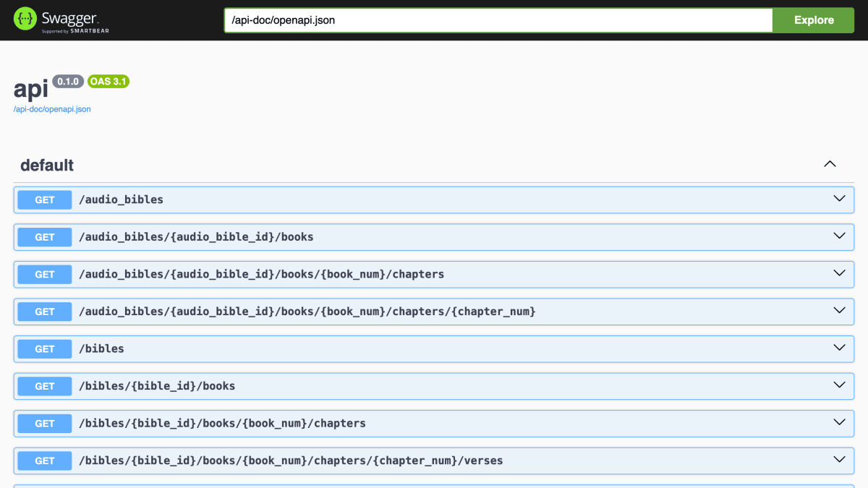The width and height of the screenshot is (868, 488).
Task: Expand chevron for /bibles/{bible_id}/books
Action: (839, 385)
